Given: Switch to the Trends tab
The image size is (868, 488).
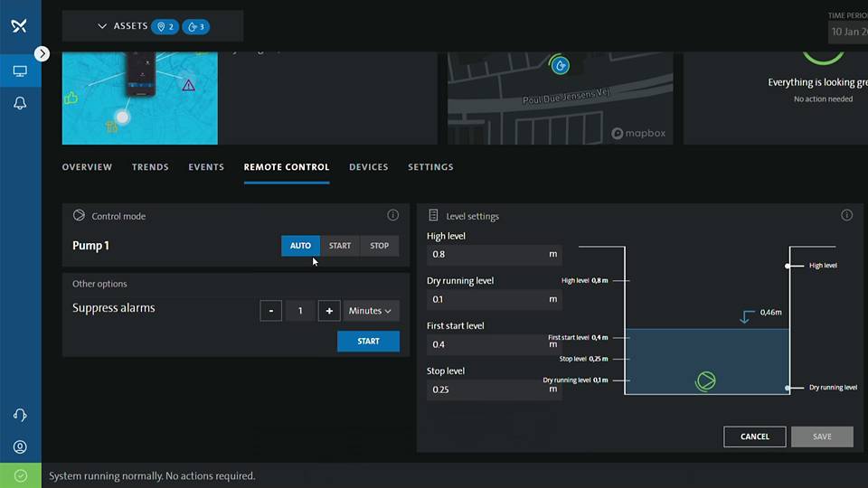Looking at the screenshot, I should point(150,167).
